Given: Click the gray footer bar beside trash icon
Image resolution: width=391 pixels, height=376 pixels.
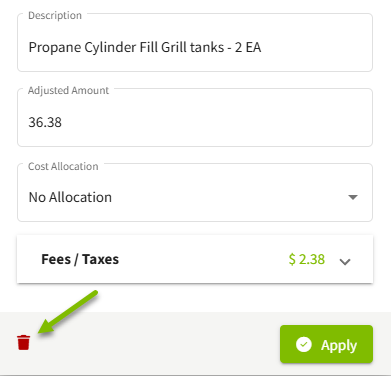Looking at the screenshot, I should coord(153,343).
